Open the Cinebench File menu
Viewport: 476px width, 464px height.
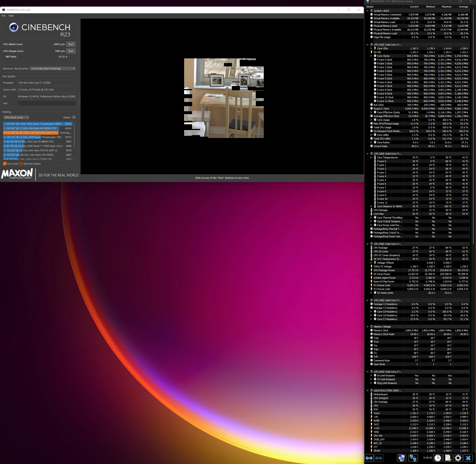[4, 16]
